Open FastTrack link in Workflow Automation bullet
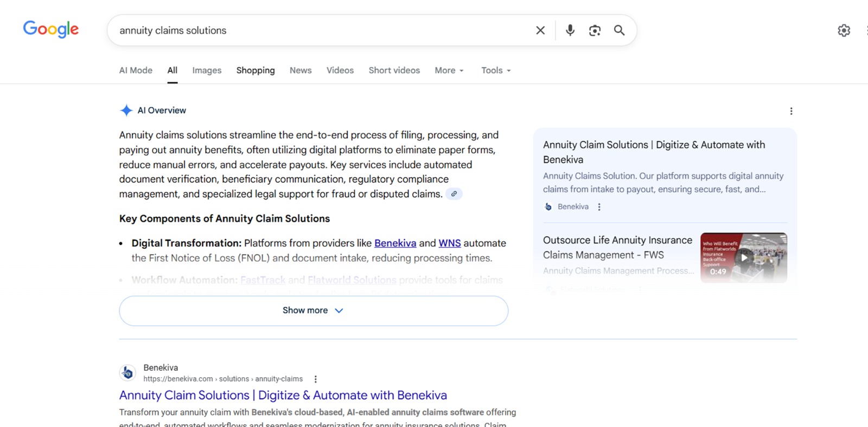Screen dimensions: 868x427 click(263, 280)
